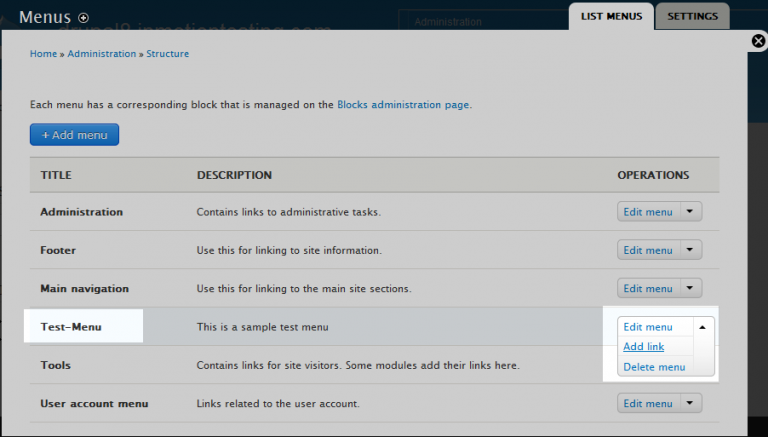Go to Home breadcrumb link

(x=43, y=54)
